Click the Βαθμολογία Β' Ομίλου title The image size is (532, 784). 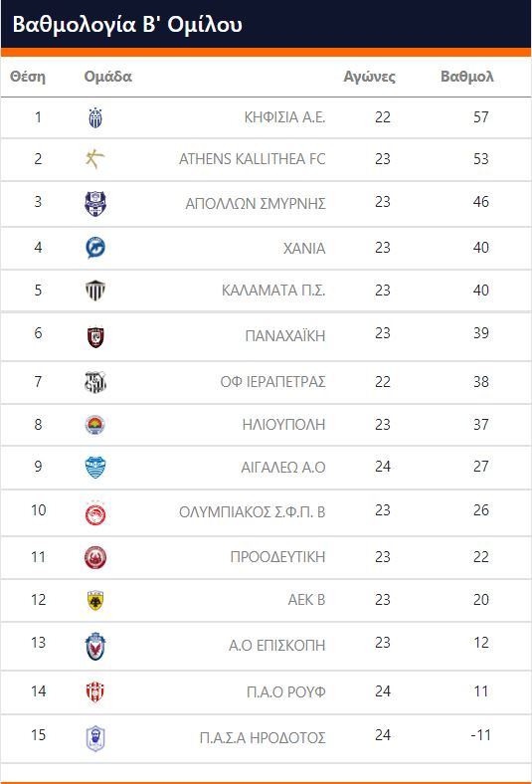coord(127,25)
